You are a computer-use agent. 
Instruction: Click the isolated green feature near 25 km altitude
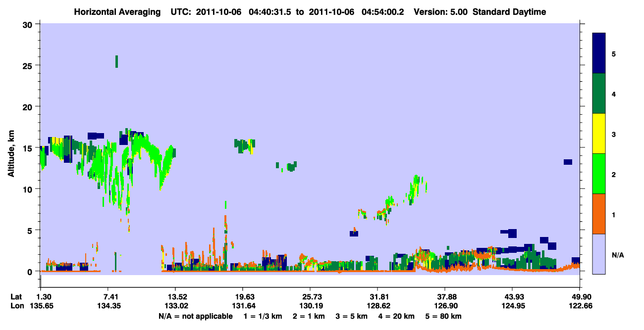coord(116,61)
